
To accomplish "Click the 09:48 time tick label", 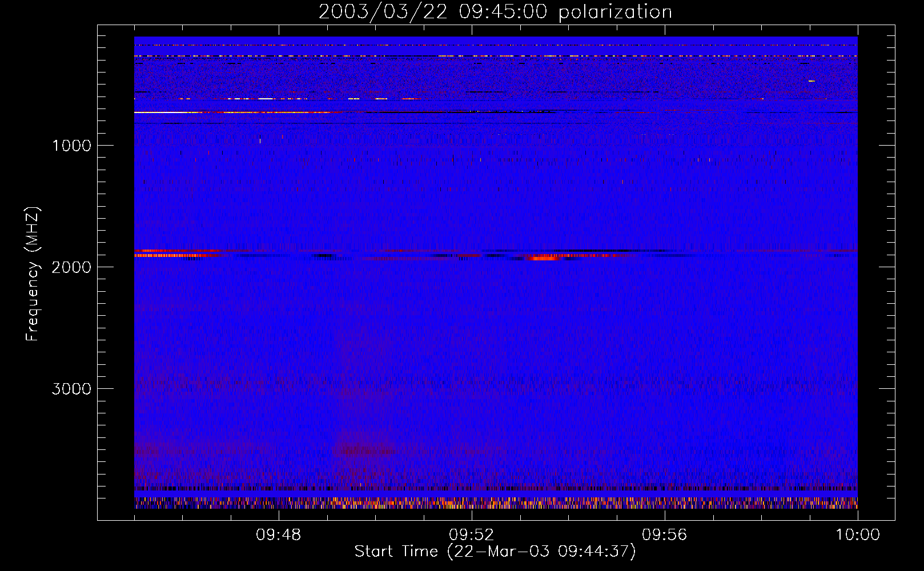I will click(278, 535).
